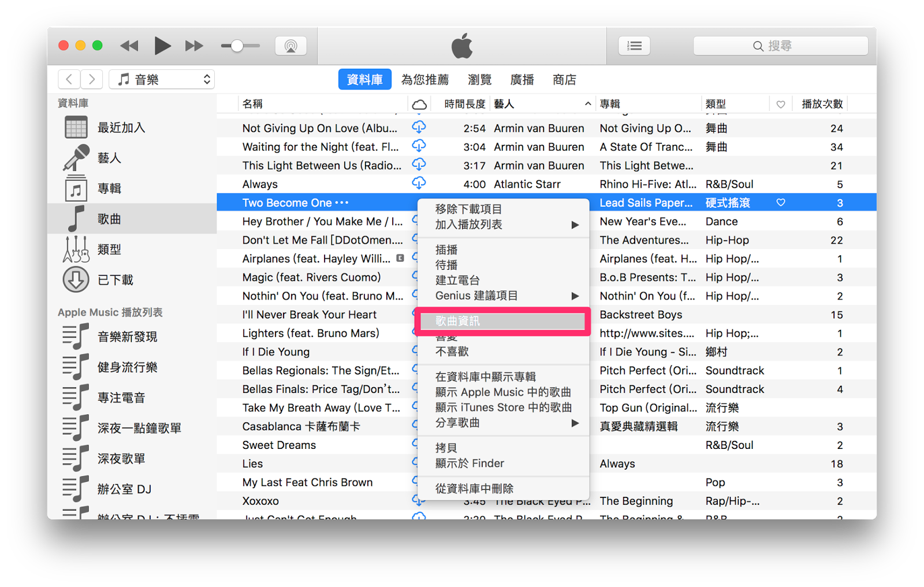Image resolution: width=924 pixels, height=587 pixels.
Task: Choose 顯示 Apple Music 中的歌曲
Action: click(x=503, y=392)
